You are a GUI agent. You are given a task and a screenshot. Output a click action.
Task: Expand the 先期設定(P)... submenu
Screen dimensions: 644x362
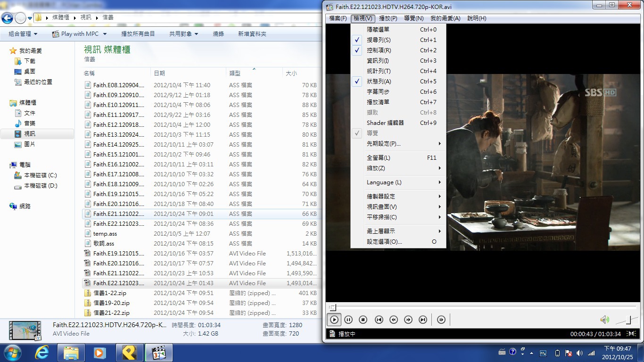[x=398, y=144]
